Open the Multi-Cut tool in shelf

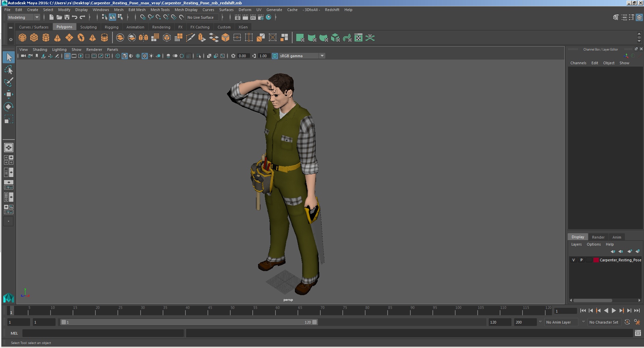point(190,38)
